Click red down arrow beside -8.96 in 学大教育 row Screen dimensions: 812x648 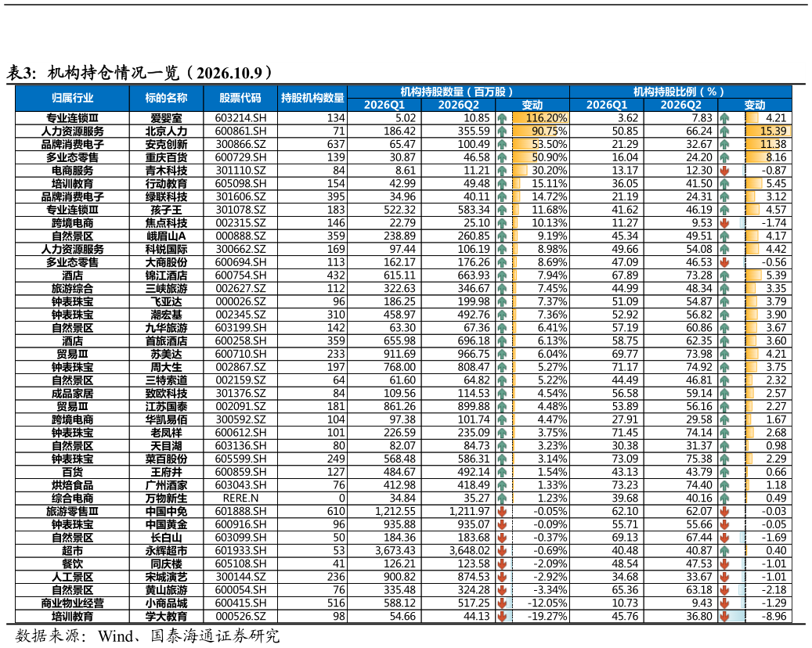724,617
